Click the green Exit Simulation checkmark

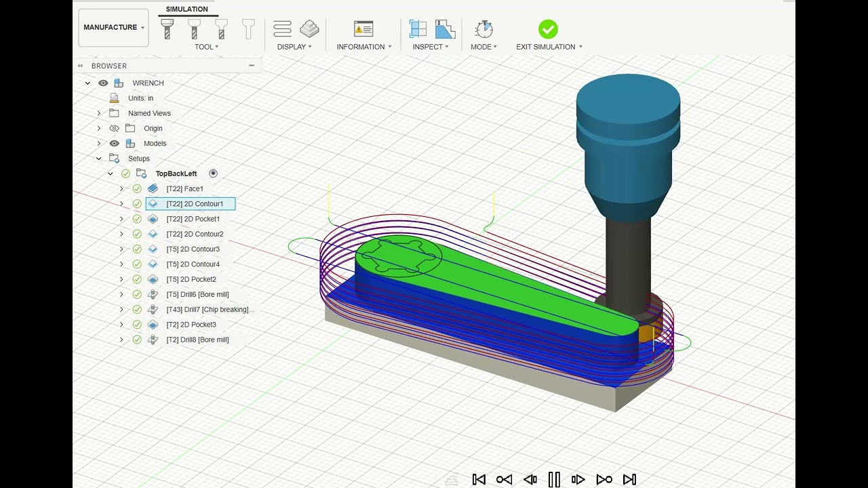[548, 29]
